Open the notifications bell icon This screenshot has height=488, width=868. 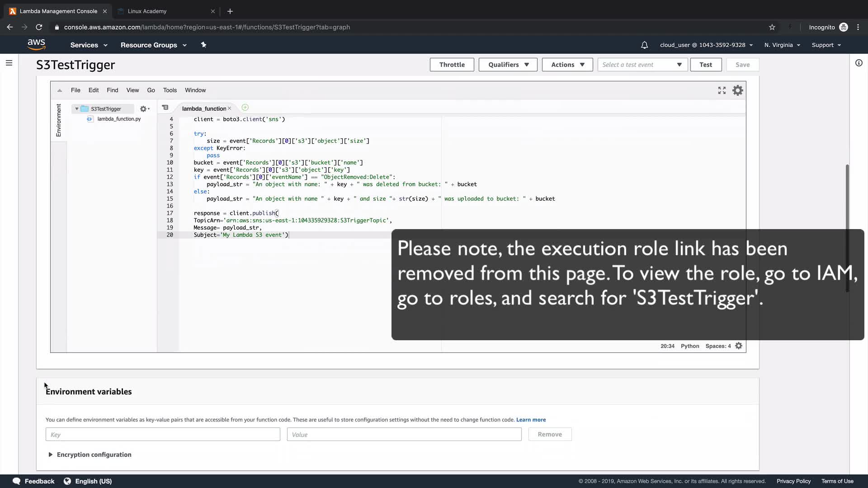[x=644, y=45]
